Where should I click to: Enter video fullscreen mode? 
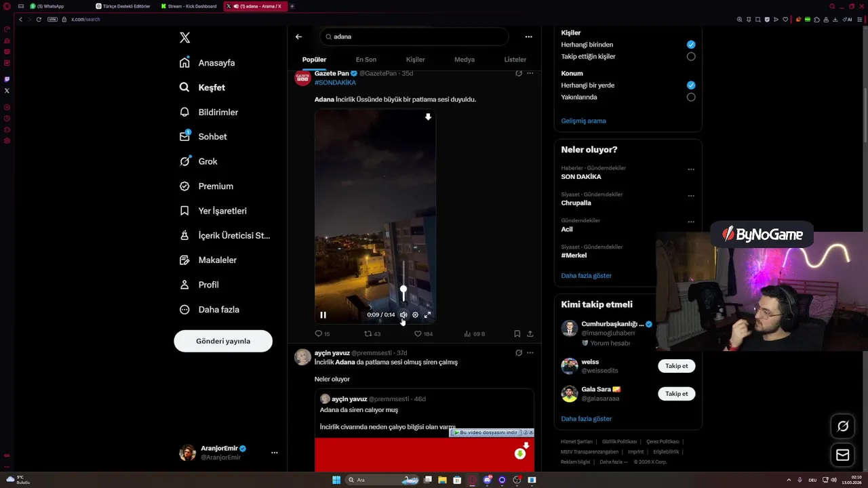(x=427, y=314)
